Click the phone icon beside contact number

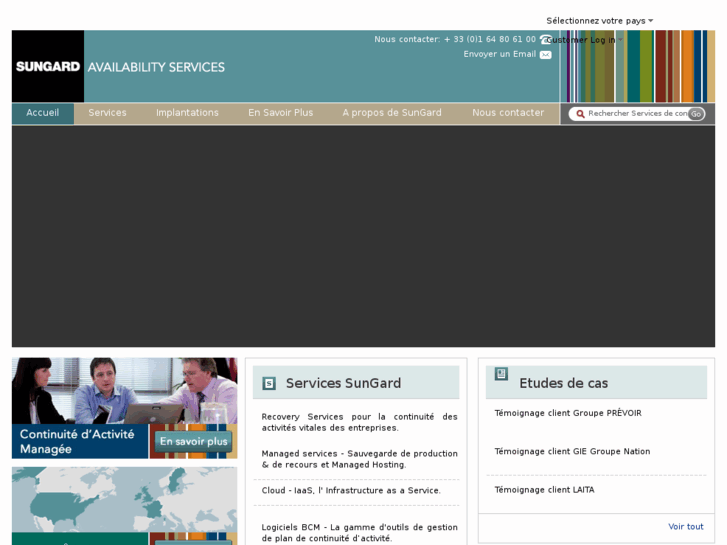point(545,39)
